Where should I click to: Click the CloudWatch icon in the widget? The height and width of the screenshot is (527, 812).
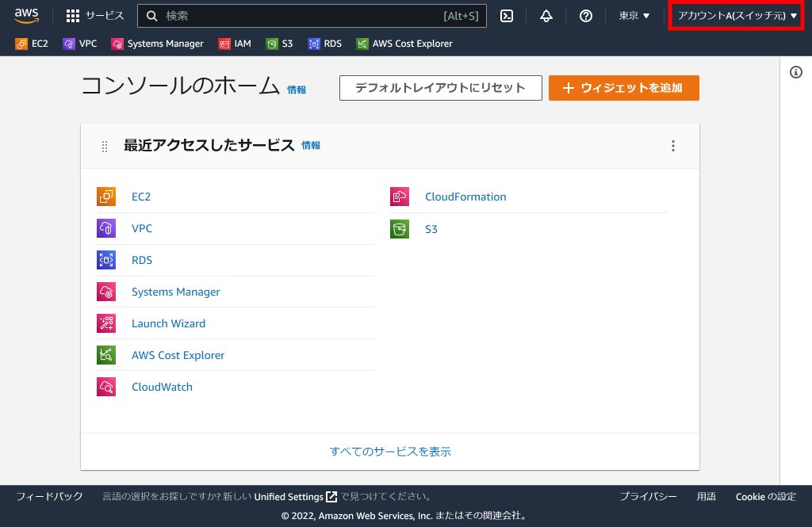106,387
